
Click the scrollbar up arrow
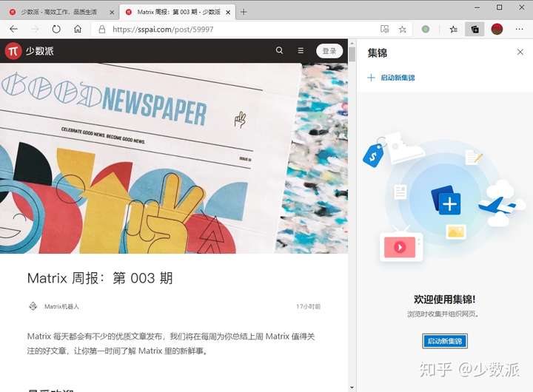point(352,43)
